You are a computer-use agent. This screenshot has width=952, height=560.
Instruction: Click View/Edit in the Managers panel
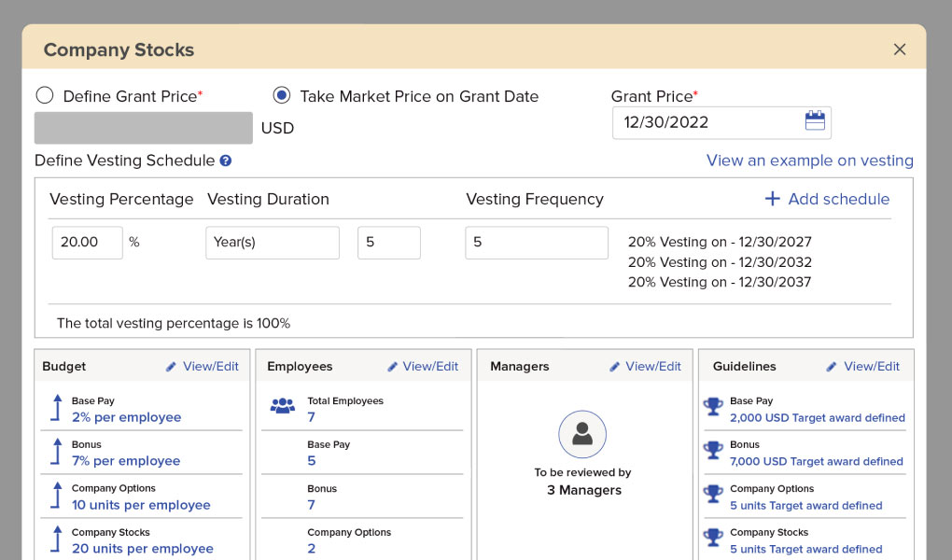[652, 367]
